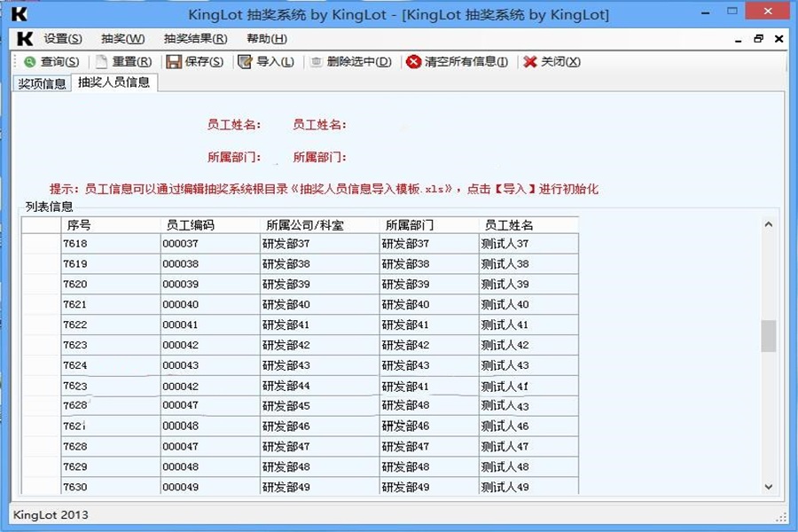
Task: Click the KingLot 2013 status bar text
Action: 51,515
